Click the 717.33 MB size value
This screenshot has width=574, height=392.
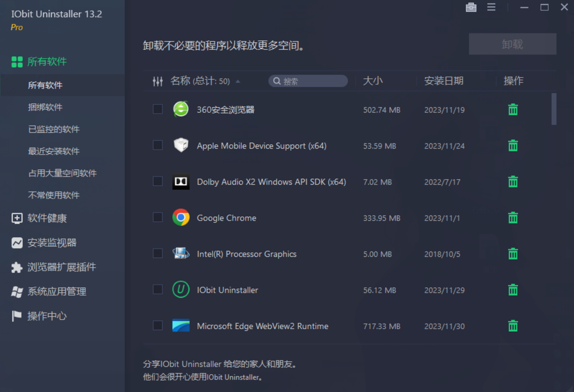(382, 326)
